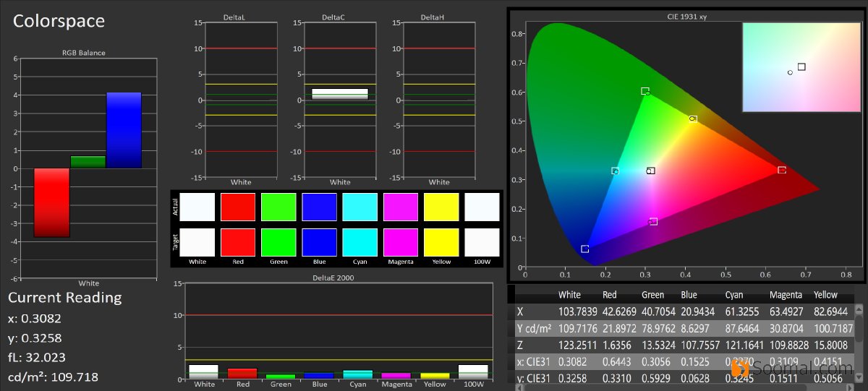Click the Actual Cyan color swatch
This screenshot has width=868, height=391.
coord(359,207)
